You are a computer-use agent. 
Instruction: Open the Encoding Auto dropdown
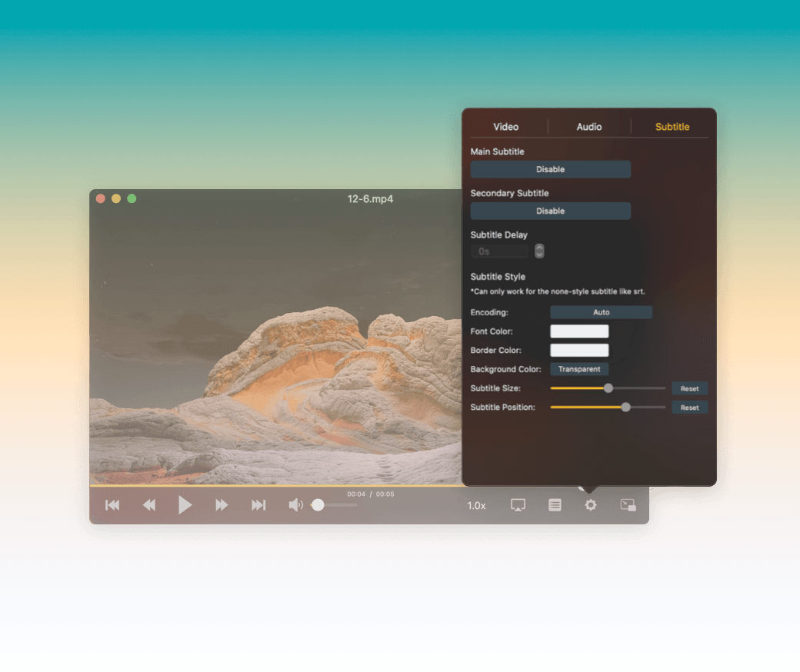(x=601, y=312)
